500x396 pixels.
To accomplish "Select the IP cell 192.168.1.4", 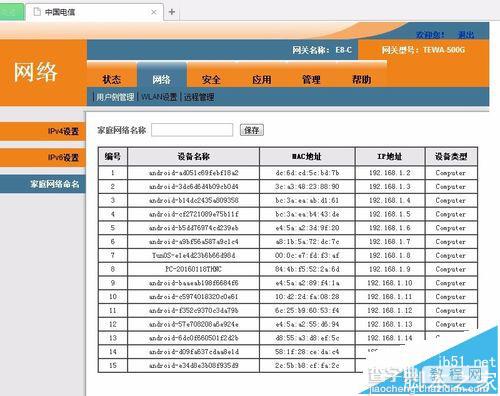I will 390,200.
